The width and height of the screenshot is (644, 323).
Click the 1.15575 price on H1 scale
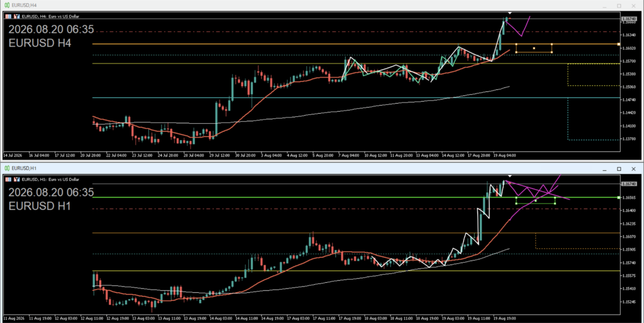629,276
